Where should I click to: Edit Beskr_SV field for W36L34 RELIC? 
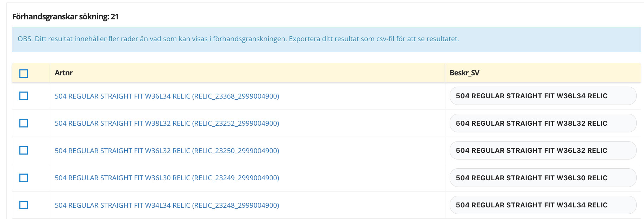(543, 96)
